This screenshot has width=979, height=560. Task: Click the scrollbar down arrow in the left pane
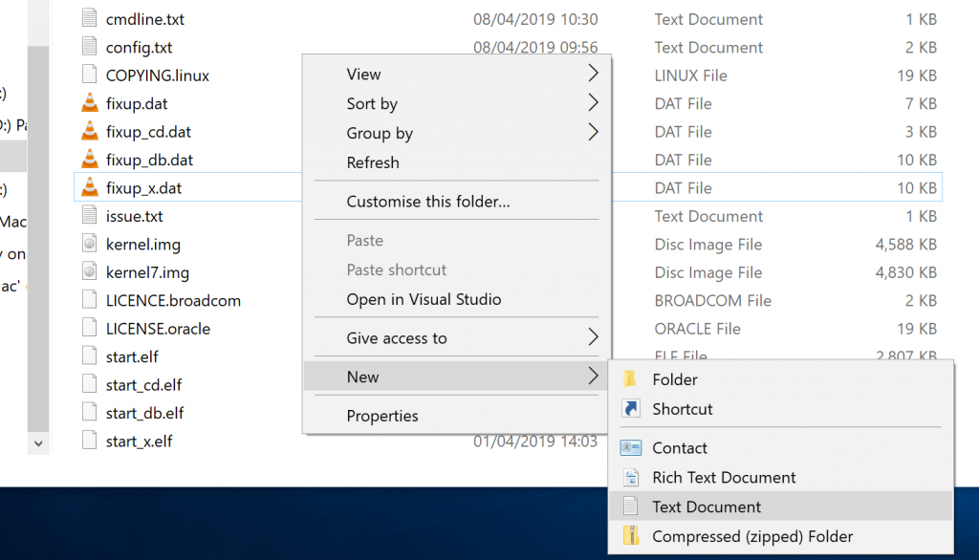point(38,443)
